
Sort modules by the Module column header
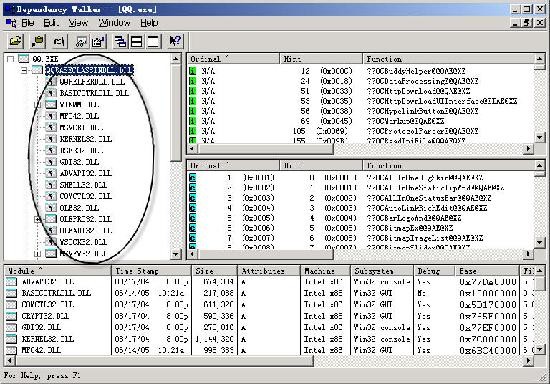point(58,271)
